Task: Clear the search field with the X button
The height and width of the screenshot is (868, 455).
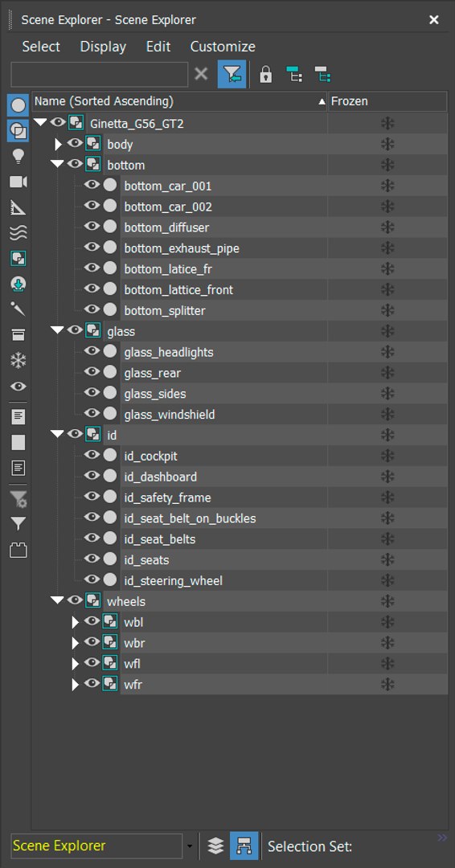Action: (202, 74)
